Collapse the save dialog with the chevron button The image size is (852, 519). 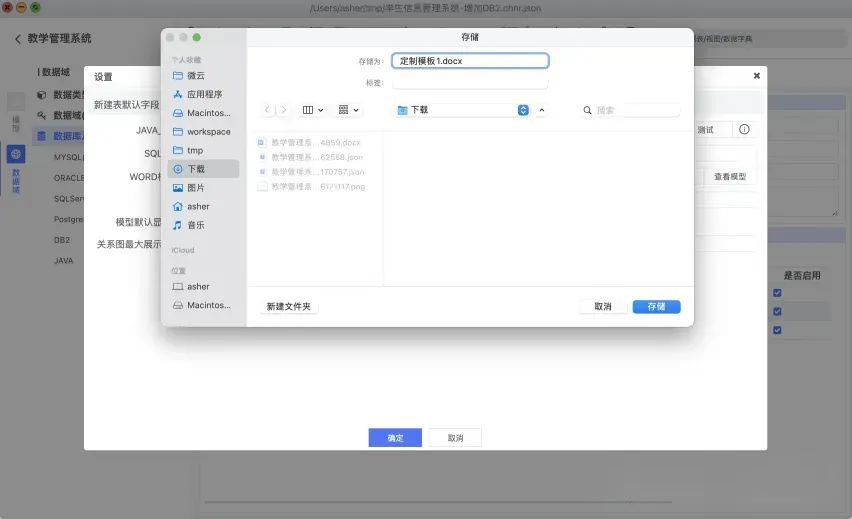[x=542, y=110]
